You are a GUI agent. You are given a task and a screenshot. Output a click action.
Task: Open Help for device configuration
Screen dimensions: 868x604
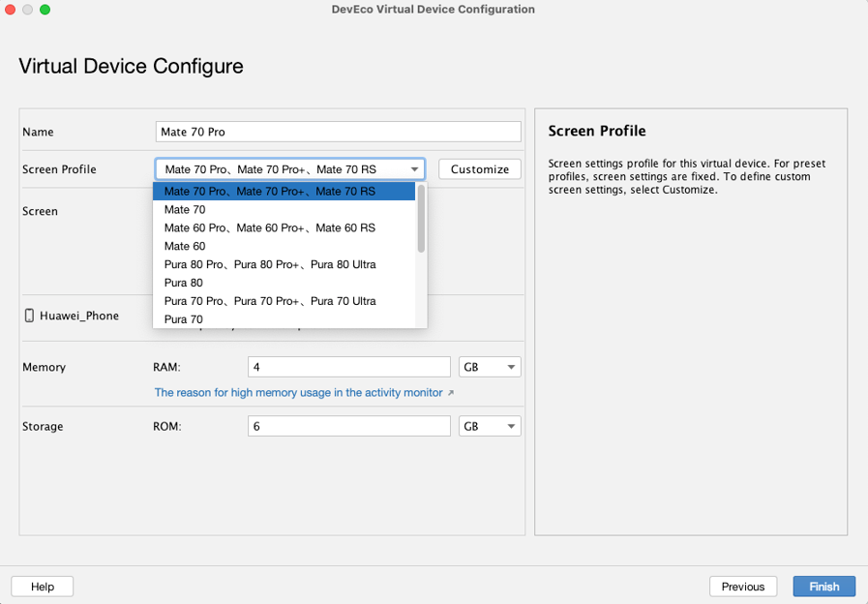click(x=42, y=587)
